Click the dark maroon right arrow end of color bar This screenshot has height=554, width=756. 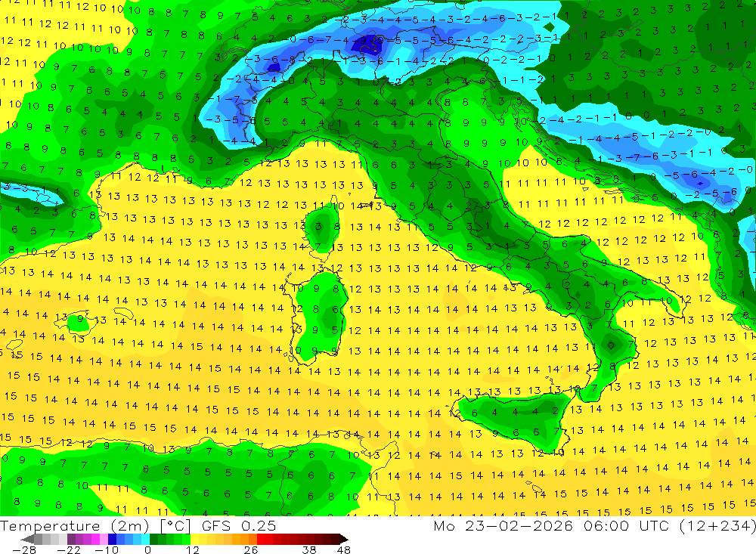coord(344,539)
